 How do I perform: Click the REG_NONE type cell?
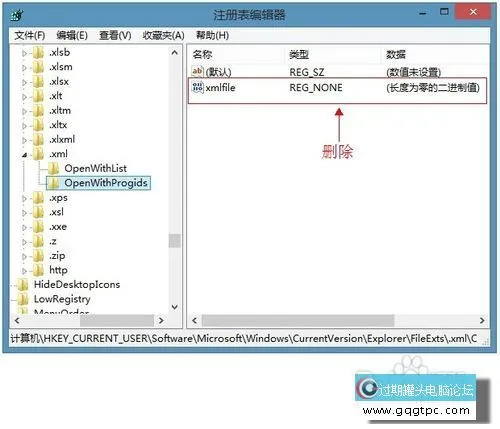coord(316,88)
